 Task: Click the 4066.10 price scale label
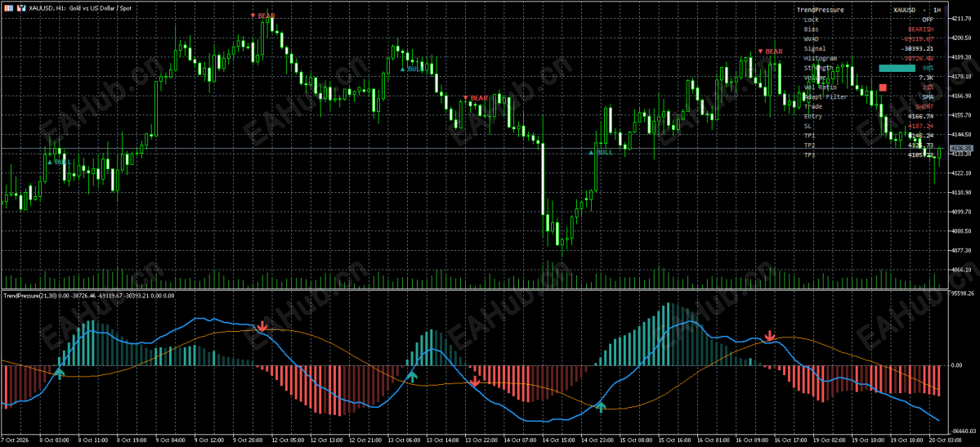pos(963,270)
